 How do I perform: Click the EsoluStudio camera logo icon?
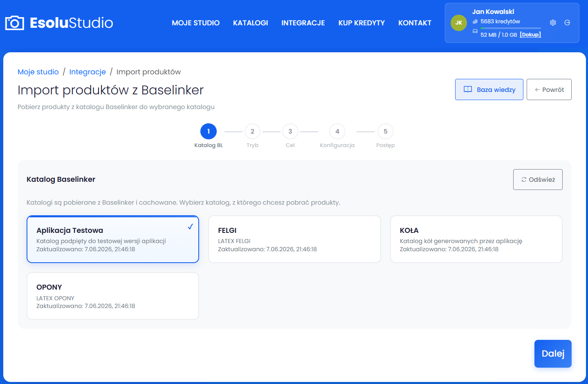pyautogui.click(x=15, y=23)
